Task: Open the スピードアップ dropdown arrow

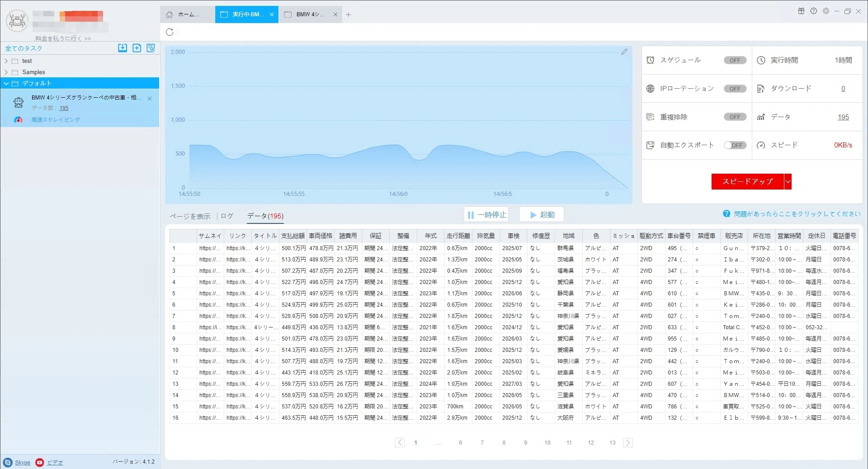Action: click(x=788, y=181)
